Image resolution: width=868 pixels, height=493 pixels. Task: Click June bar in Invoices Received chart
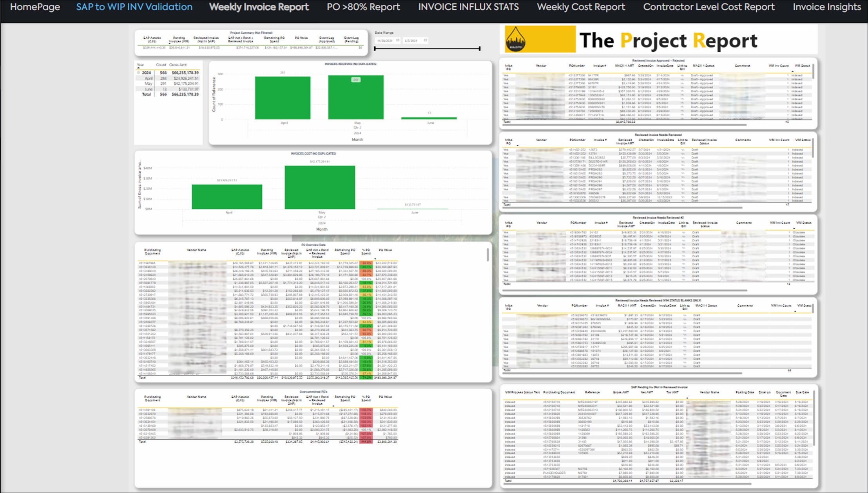pos(429,118)
